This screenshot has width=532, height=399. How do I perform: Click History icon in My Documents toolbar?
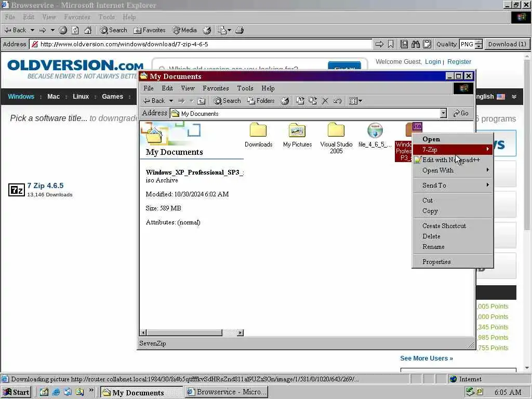pyautogui.click(x=285, y=101)
